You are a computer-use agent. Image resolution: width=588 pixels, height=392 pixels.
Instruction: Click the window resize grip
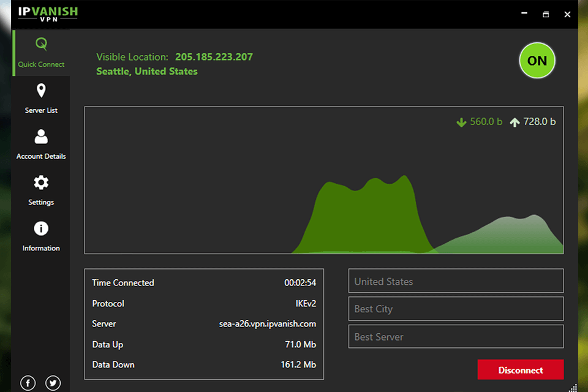click(573, 388)
